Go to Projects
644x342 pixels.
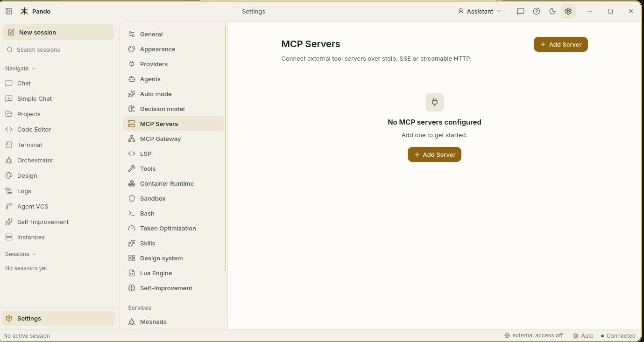58,114
